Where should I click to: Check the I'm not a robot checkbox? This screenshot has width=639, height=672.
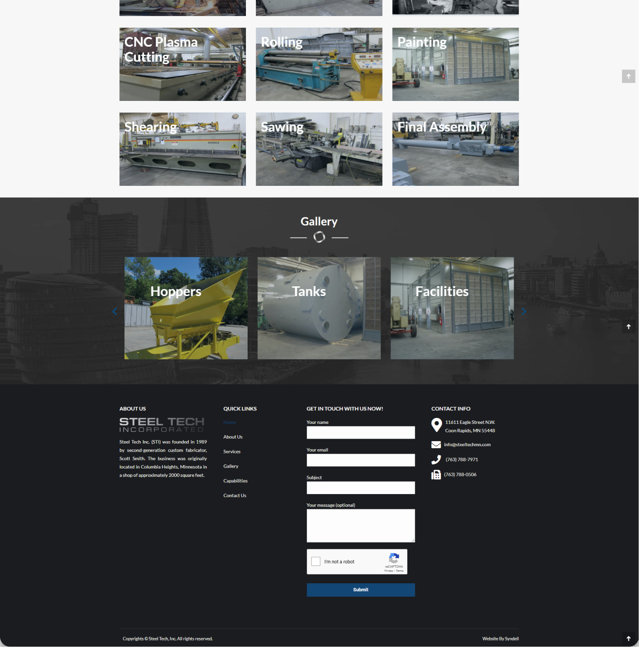point(316,561)
